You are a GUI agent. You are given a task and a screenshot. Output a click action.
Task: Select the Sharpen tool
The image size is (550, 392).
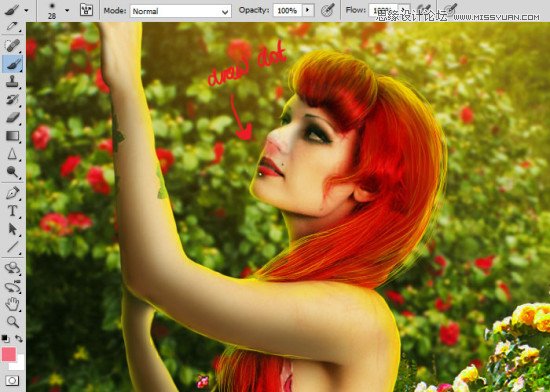click(13, 154)
